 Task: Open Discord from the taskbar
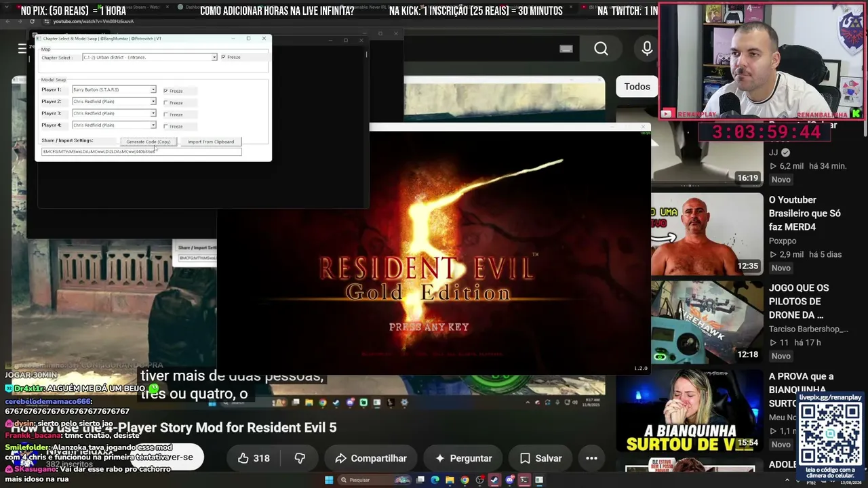[x=509, y=480]
